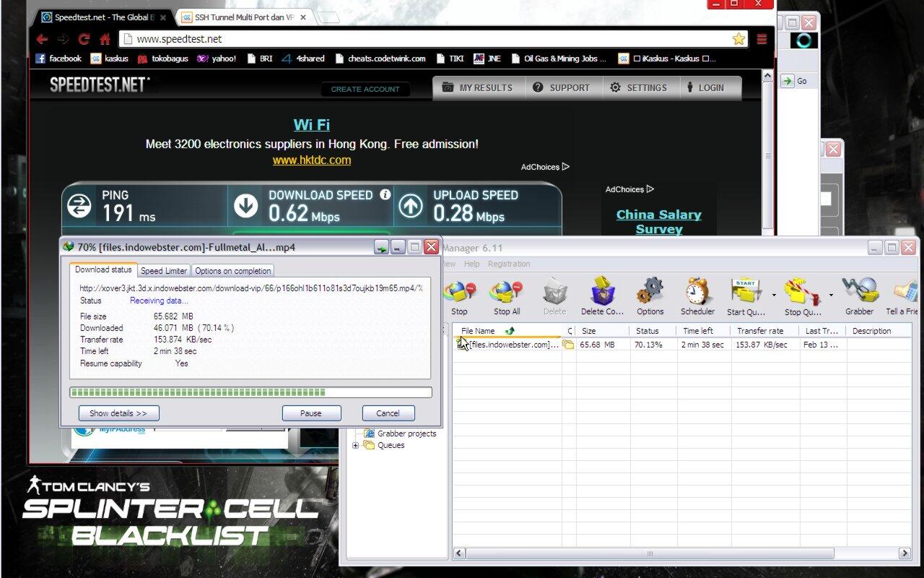This screenshot has height=578, width=924.
Task: Sort by Transfer rate column header
Action: pyautogui.click(x=765, y=331)
